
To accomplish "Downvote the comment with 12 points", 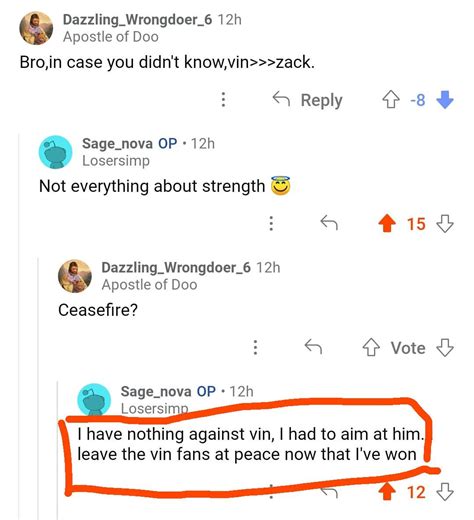I will 445,492.
